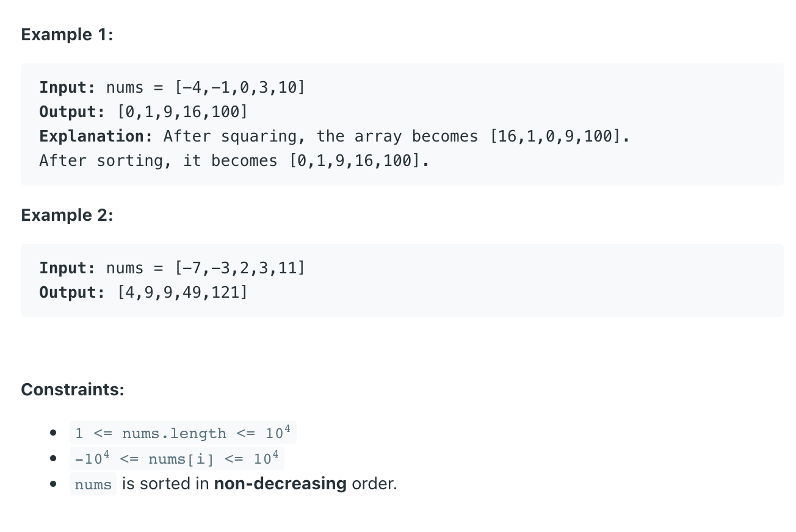
Task: Click input array [-4,-1,0,3,10]
Action: (240, 87)
